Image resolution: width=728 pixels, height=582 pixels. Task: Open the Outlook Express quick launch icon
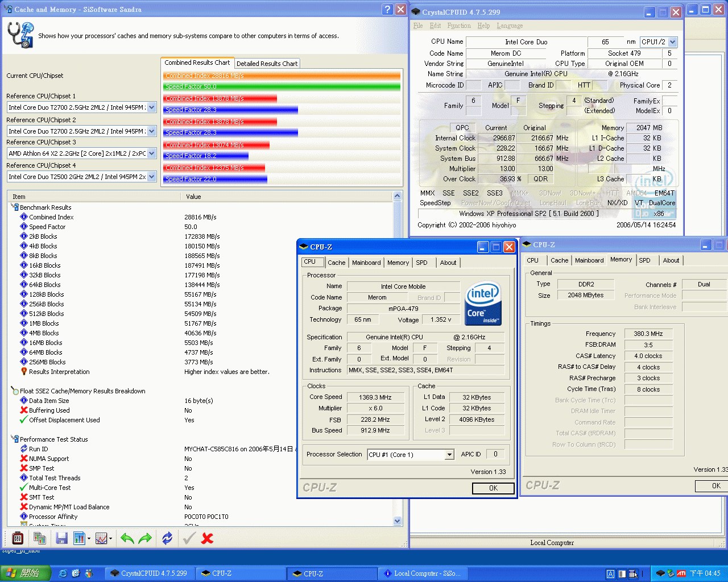(x=76, y=573)
